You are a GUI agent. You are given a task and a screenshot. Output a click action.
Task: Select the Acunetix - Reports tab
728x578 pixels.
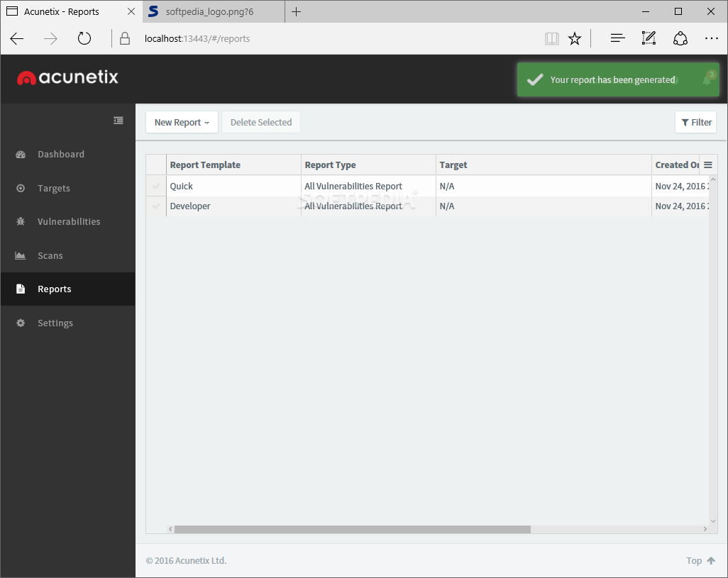coord(61,11)
